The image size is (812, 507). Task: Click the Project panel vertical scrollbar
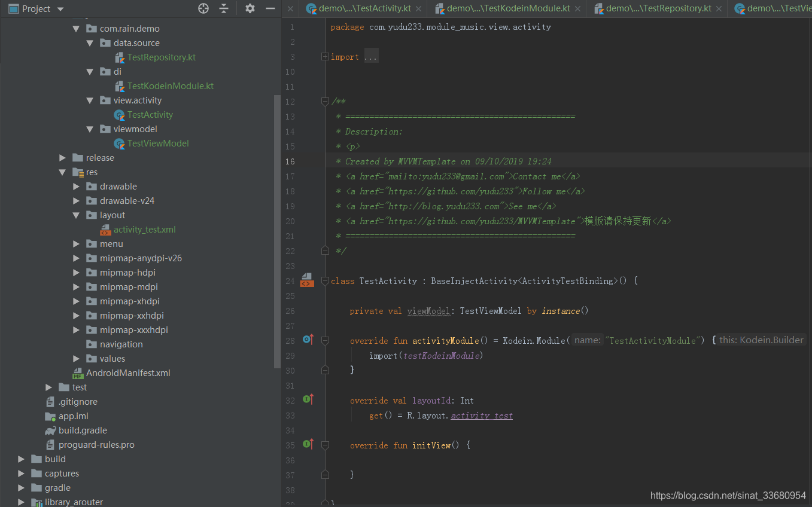(277, 231)
